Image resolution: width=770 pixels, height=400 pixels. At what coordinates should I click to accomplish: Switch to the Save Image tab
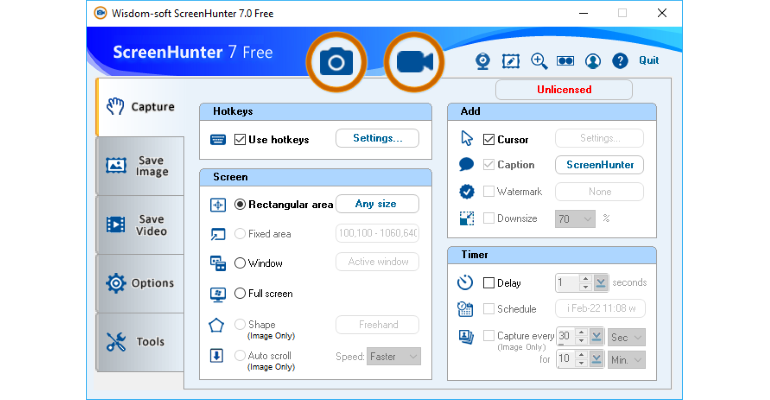tap(140, 166)
